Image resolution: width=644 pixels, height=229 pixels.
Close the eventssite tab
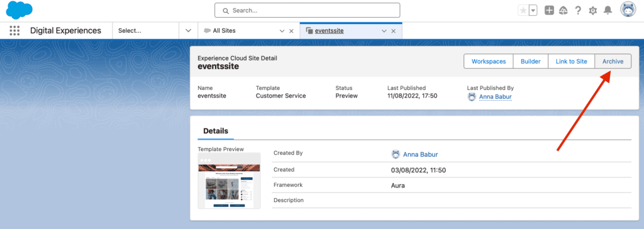pyautogui.click(x=394, y=31)
